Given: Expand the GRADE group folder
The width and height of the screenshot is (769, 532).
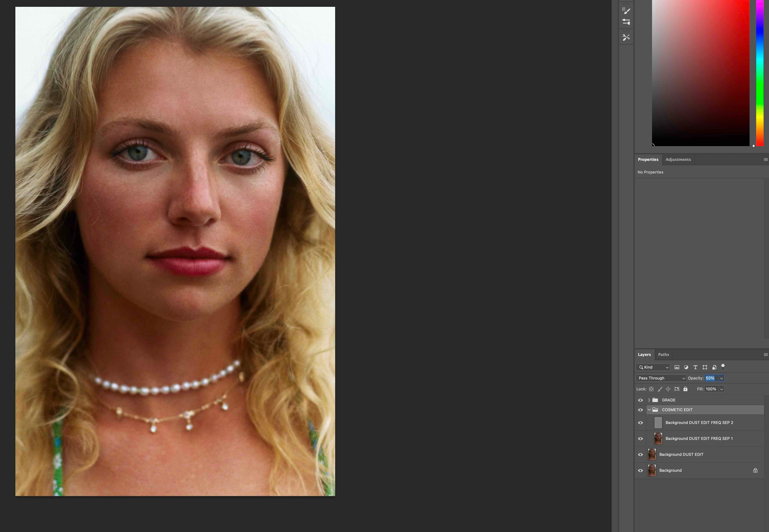Looking at the screenshot, I should [649, 400].
